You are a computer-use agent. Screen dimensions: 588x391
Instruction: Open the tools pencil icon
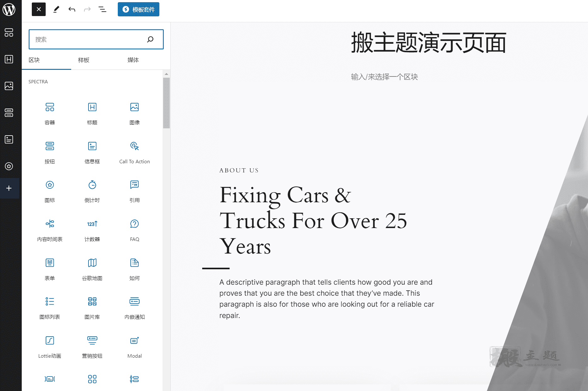coord(56,9)
